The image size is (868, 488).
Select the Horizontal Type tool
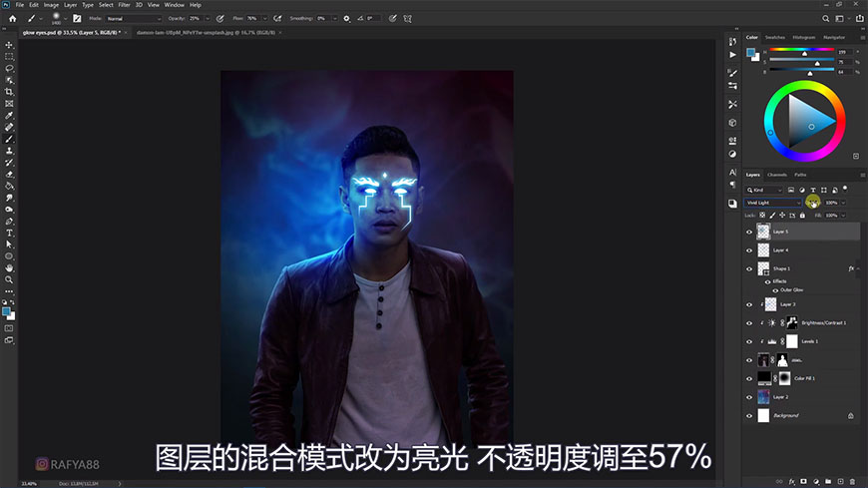click(9, 233)
